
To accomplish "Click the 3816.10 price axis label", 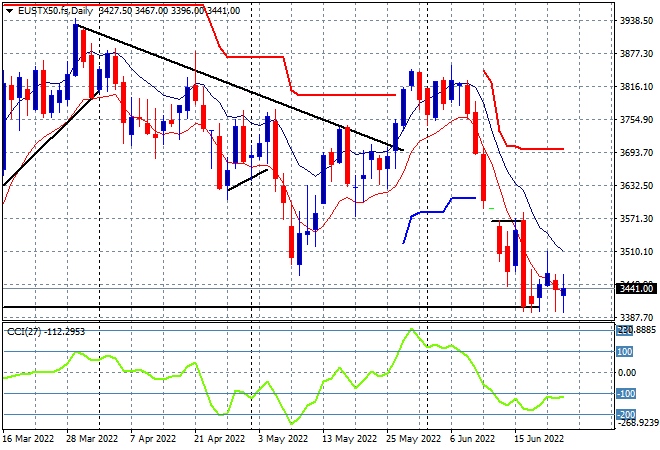I will [636, 86].
